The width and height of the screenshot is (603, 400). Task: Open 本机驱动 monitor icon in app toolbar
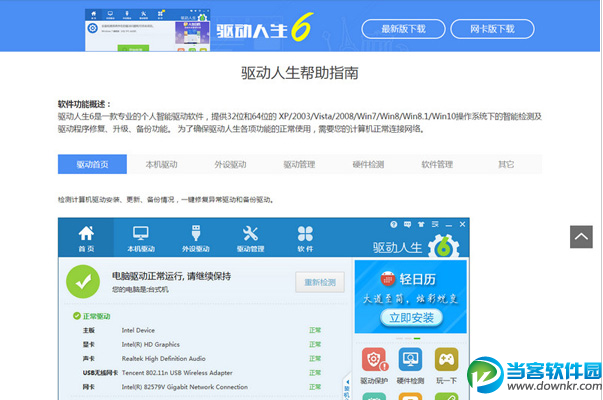[x=141, y=238]
